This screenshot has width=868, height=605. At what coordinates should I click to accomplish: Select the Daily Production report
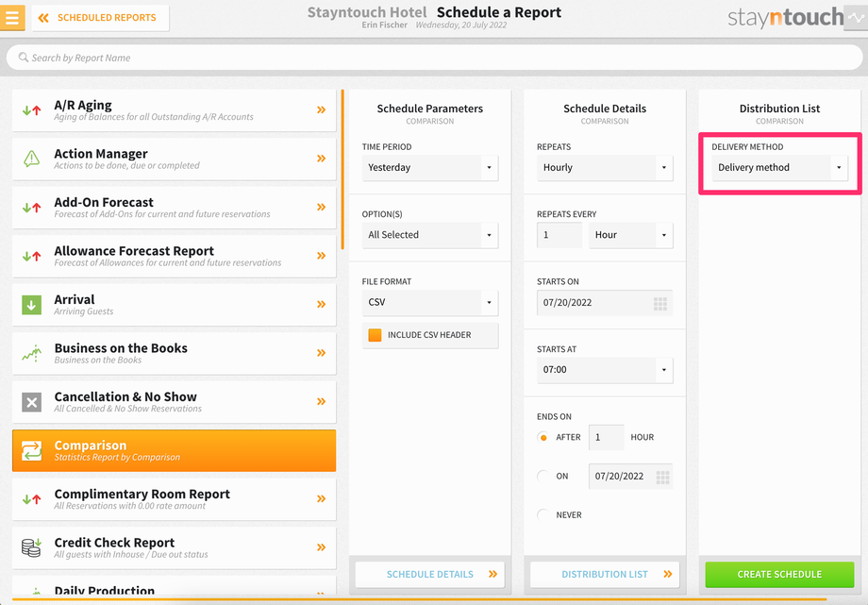[x=174, y=586]
